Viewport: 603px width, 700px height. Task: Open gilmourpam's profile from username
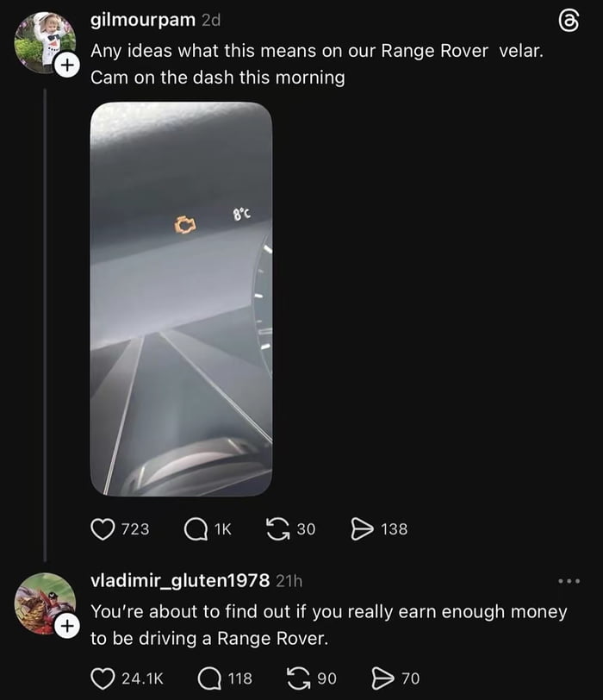142,21
